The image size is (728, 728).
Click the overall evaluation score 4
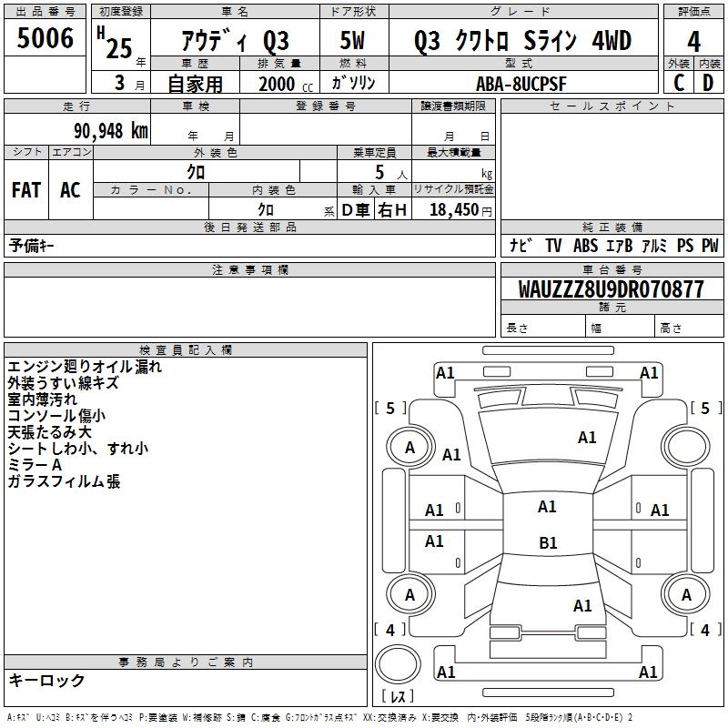tap(693, 42)
